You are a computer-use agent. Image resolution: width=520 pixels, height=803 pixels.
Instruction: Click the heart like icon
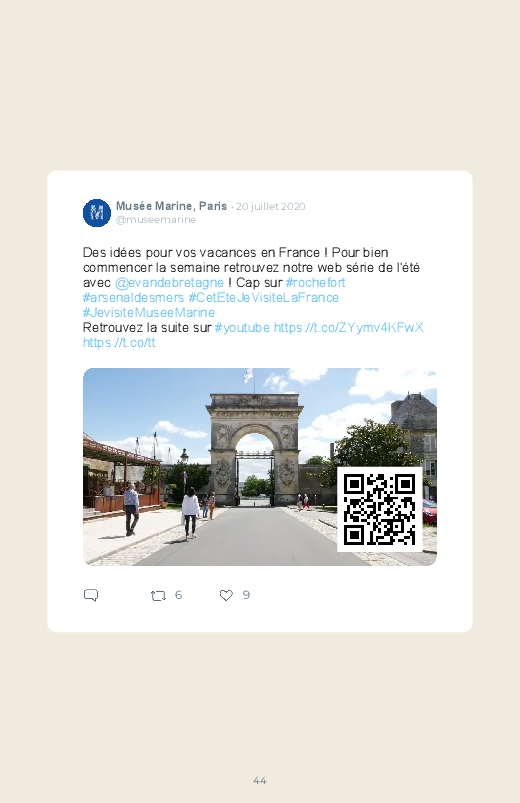point(226,595)
